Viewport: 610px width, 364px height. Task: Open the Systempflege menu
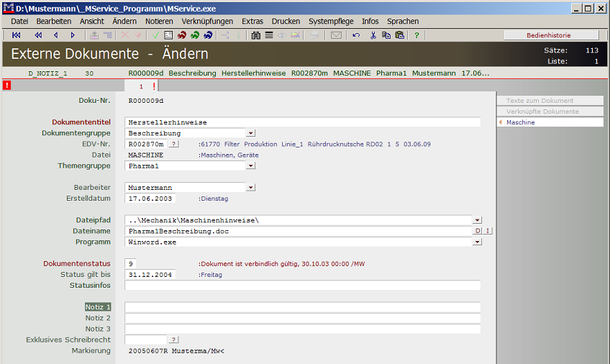coord(331,22)
